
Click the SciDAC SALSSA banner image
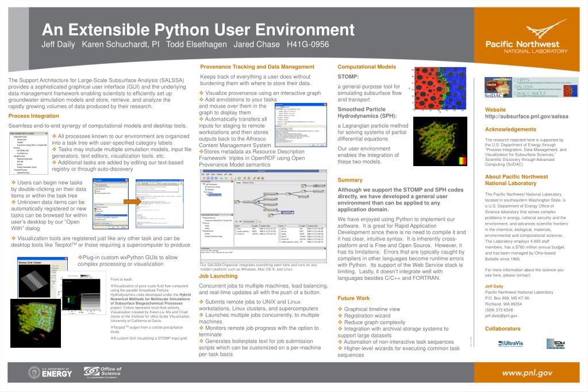point(531,88)
